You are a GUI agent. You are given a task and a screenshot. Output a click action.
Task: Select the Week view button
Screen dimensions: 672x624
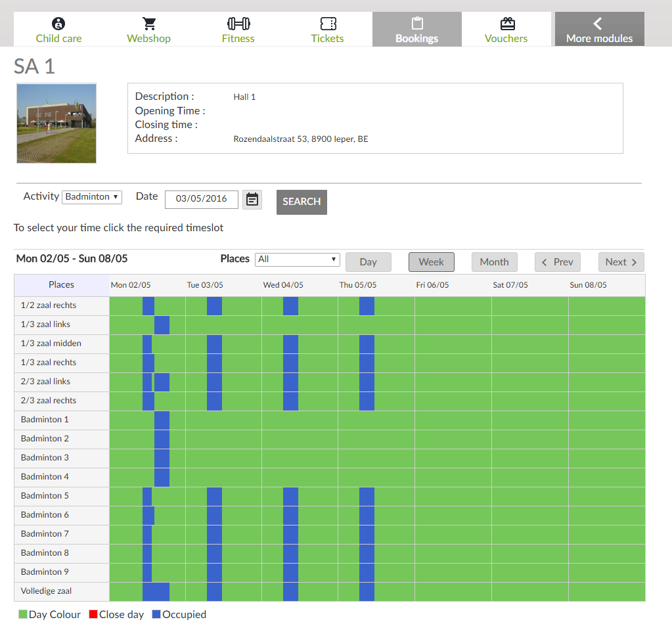[431, 262]
